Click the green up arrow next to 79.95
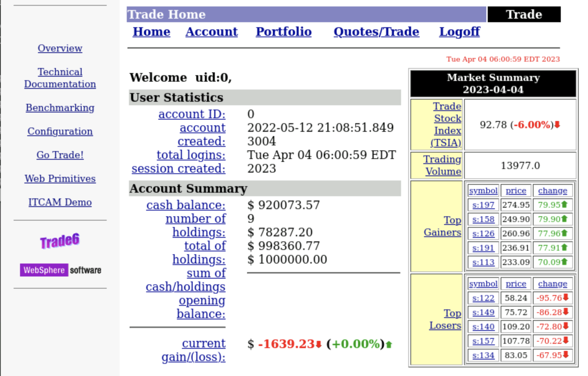This screenshot has height=376, width=588. (x=564, y=204)
